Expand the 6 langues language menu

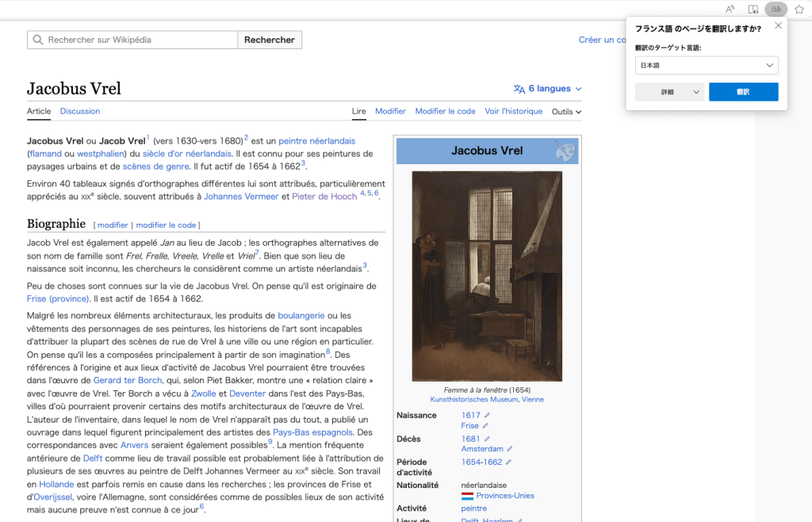548,89
